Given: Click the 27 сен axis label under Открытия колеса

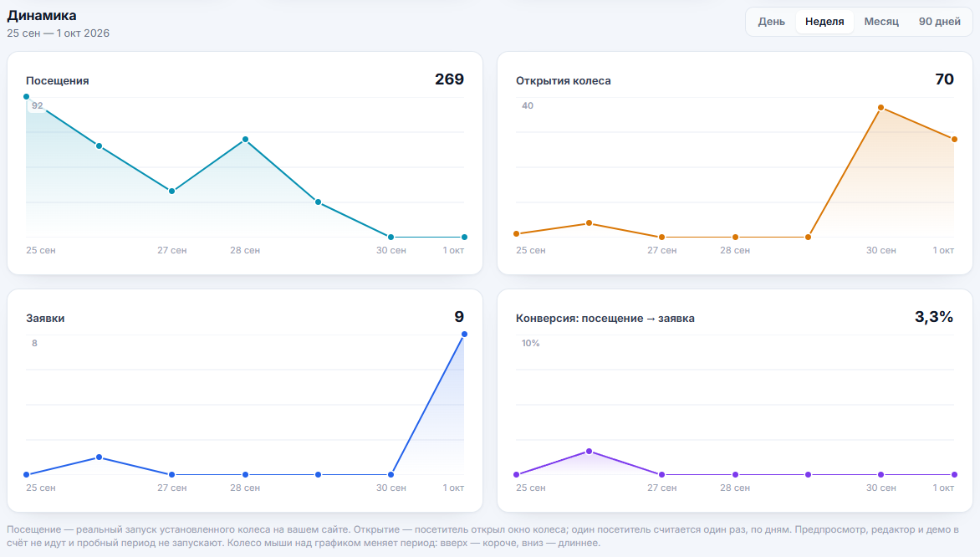Looking at the screenshot, I should pos(662,250).
